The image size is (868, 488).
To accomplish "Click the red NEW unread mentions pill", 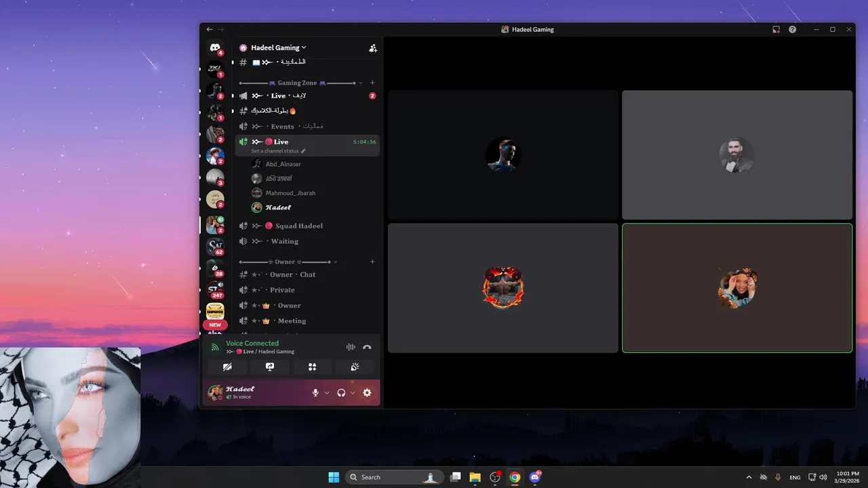I will pos(215,325).
